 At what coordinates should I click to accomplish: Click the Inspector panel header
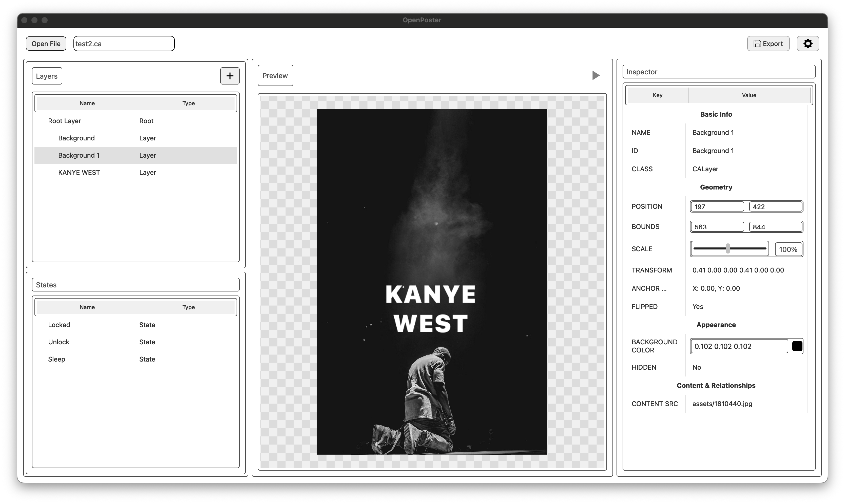click(642, 72)
